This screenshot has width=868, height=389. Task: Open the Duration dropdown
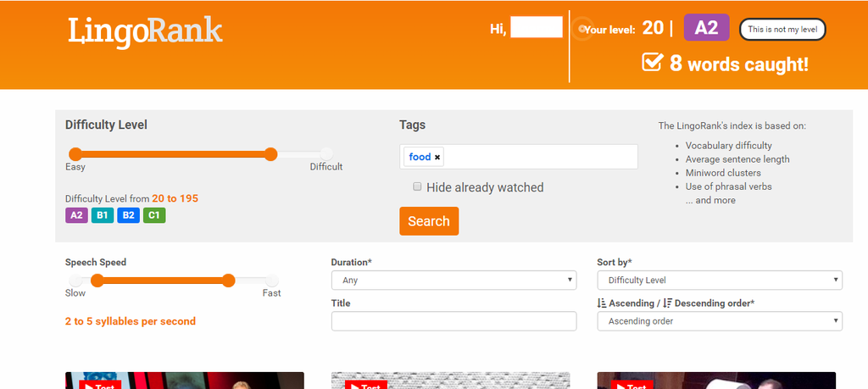pyautogui.click(x=454, y=280)
